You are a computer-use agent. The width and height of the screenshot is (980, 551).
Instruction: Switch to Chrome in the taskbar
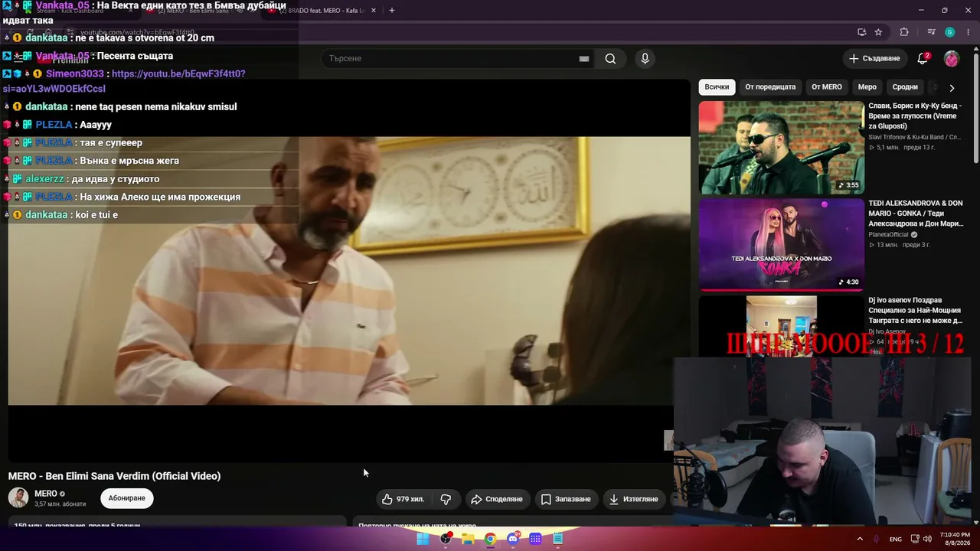[490, 539]
